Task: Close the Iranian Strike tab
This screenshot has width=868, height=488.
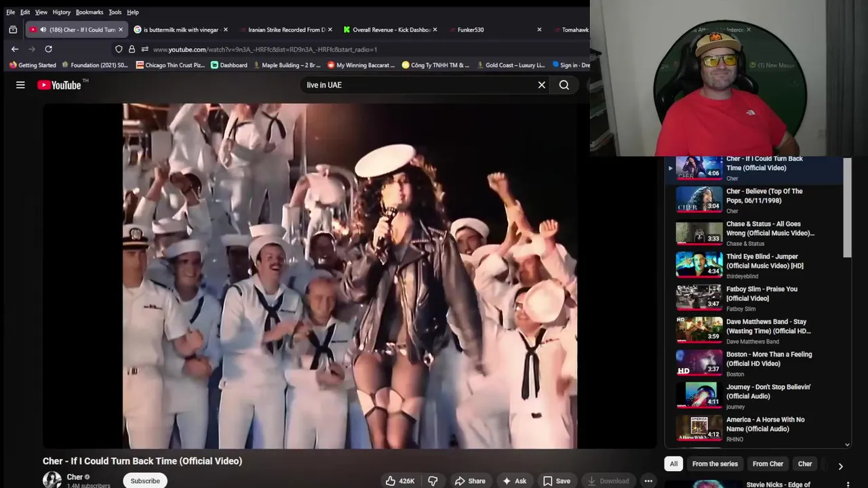Action: (x=330, y=30)
